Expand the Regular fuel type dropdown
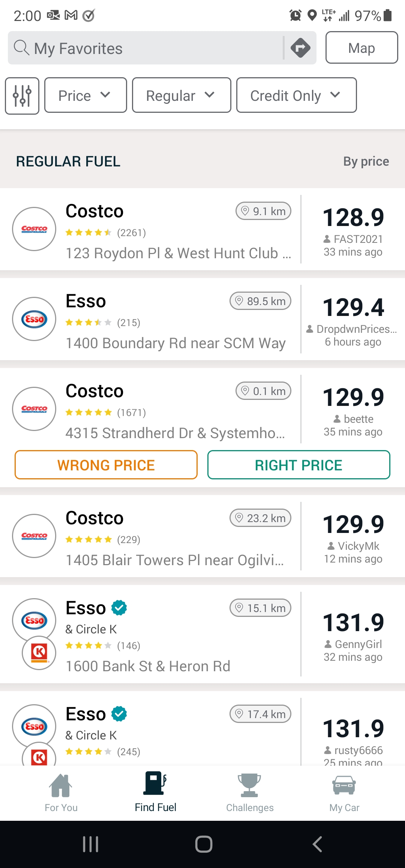 point(181,96)
